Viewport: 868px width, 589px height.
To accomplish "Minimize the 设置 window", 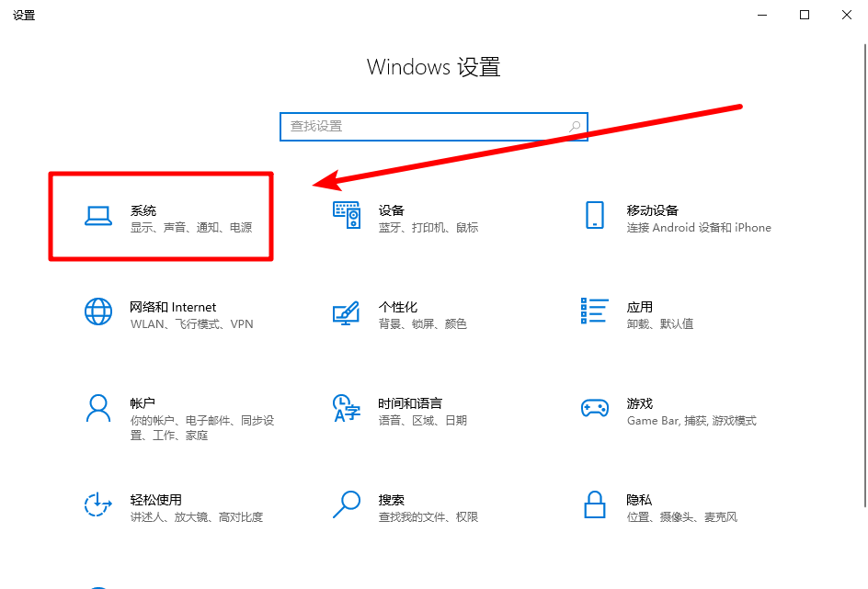I will point(762,15).
